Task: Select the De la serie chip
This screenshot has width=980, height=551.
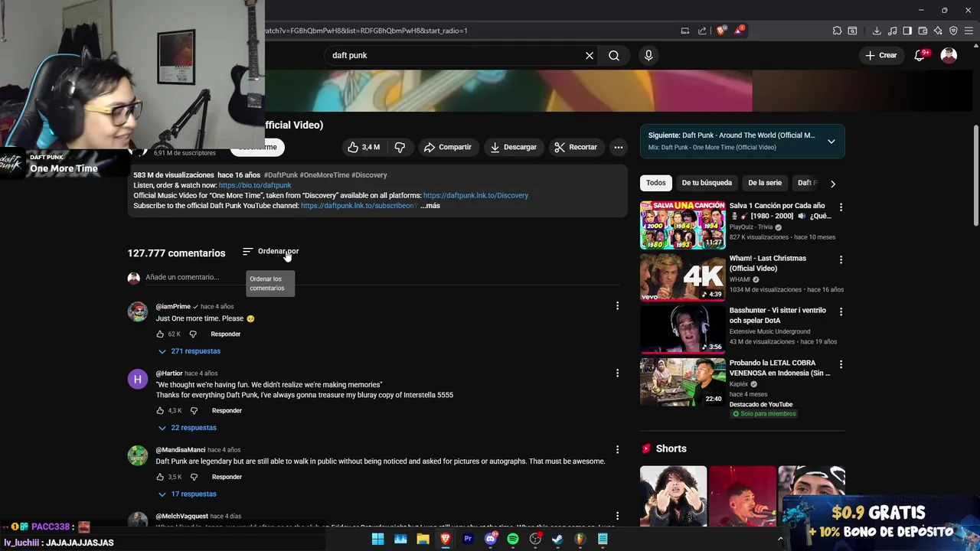Action: tap(765, 183)
